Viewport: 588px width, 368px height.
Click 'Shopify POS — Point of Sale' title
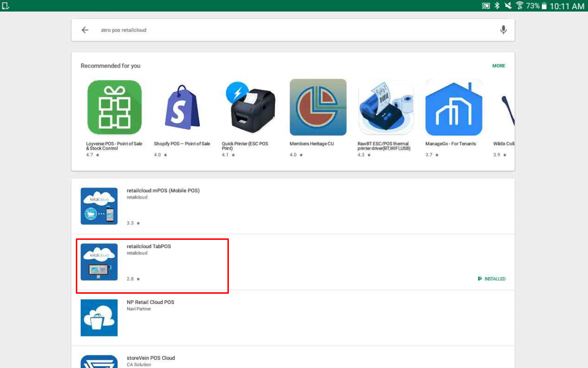(182, 144)
